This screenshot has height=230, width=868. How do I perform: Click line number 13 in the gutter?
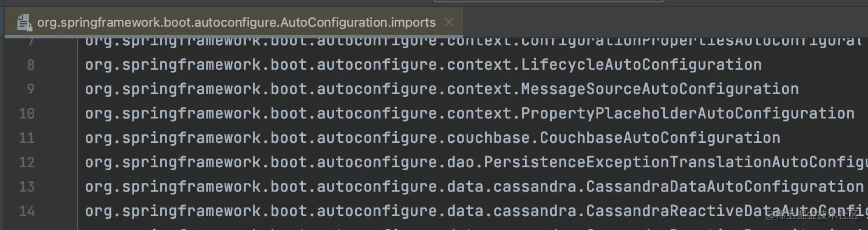click(27, 186)
